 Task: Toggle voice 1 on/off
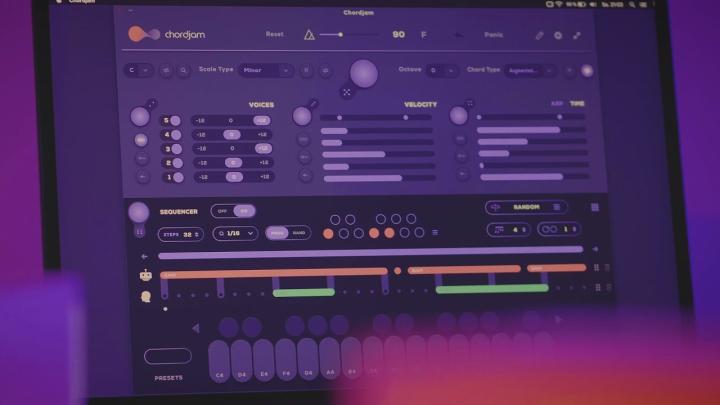(174, 177)
